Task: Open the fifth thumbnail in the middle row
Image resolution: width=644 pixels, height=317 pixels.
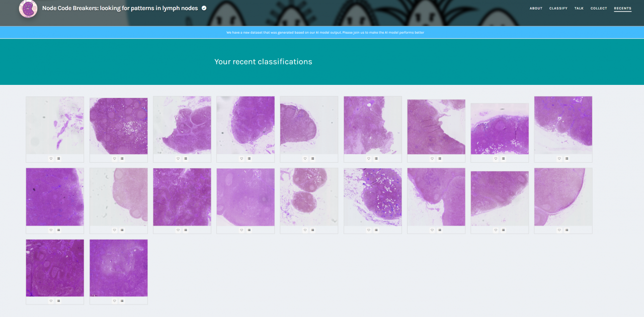Action: pyautogui.click(x=309, y=197)
